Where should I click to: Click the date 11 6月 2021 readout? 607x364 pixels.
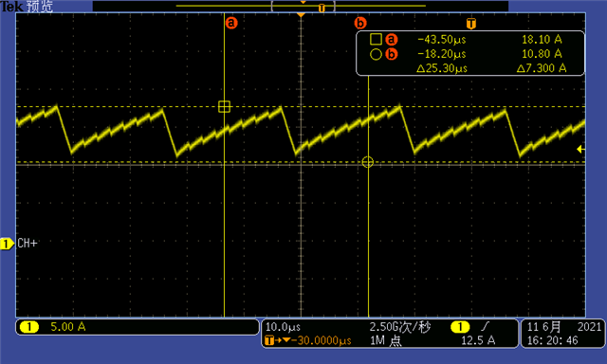[564, 327]
